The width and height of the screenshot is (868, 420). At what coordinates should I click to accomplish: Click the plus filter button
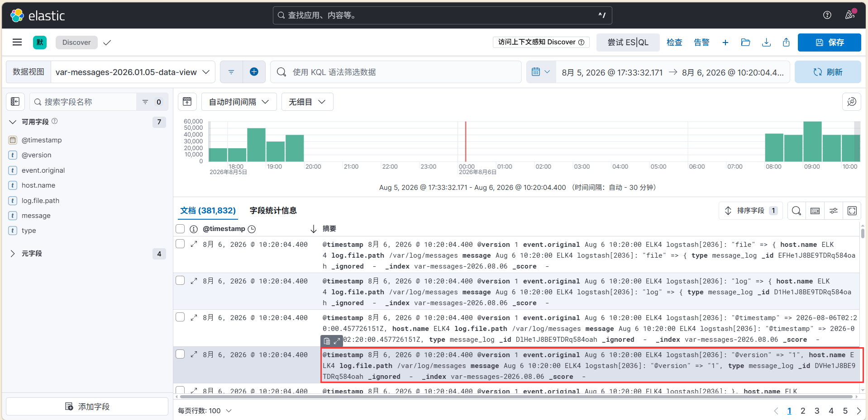click(x=254, y=72)
